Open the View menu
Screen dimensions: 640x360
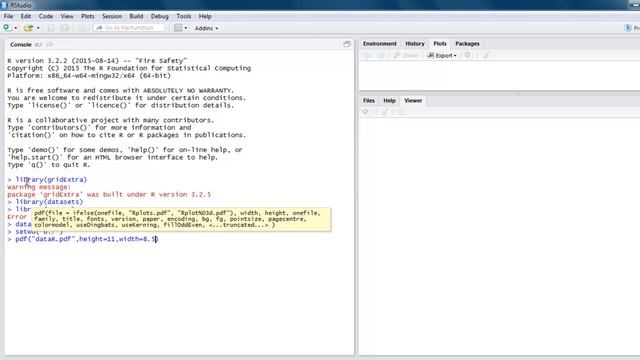pos(67,16)
